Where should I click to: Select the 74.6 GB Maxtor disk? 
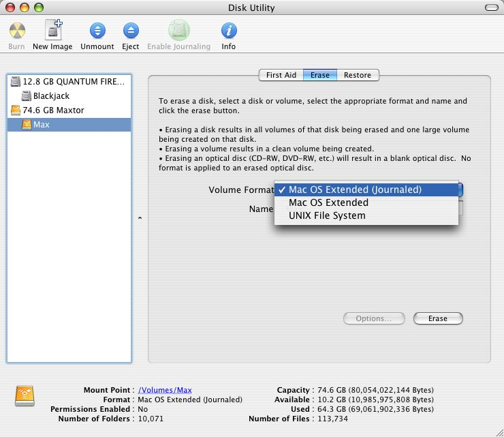click(69, 110)
